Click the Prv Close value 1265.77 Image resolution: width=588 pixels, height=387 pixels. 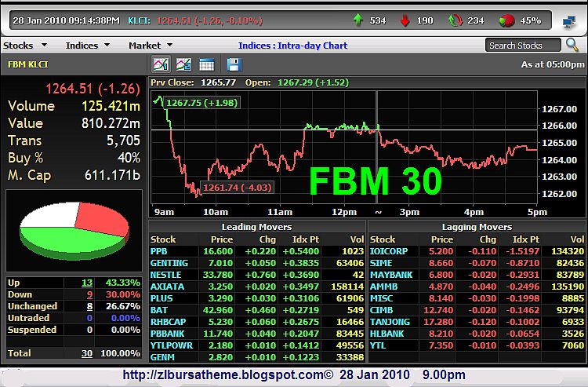(218, 82)
